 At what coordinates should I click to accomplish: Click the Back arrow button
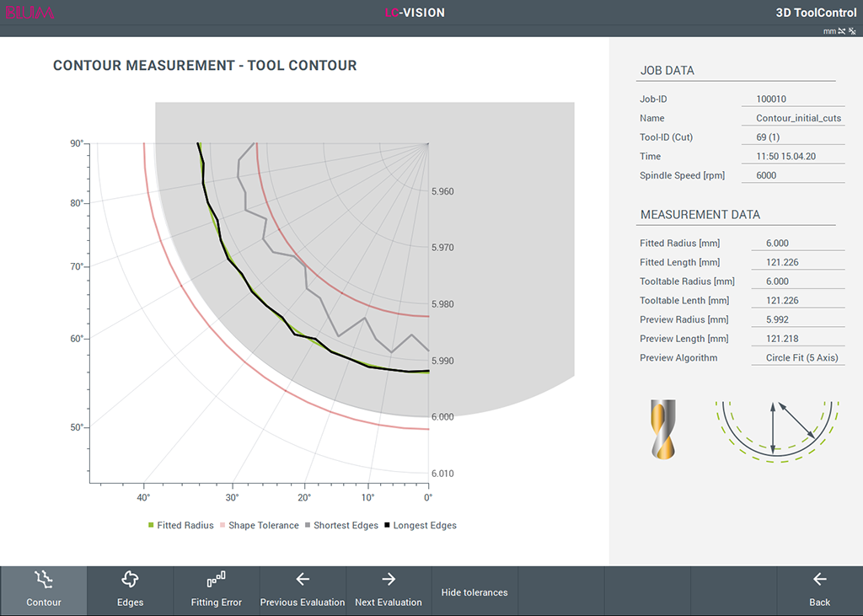819,591
